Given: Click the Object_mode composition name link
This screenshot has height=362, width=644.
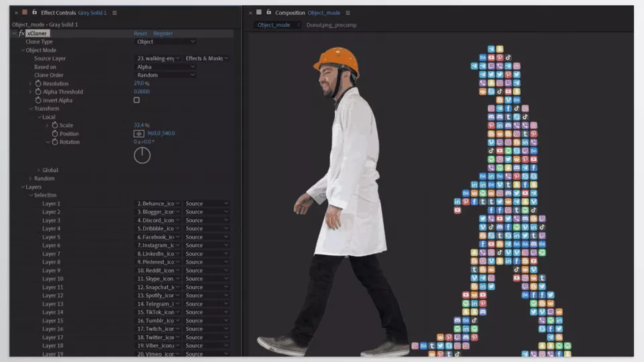Looking at the screenshot, I should tap(324, 13).
